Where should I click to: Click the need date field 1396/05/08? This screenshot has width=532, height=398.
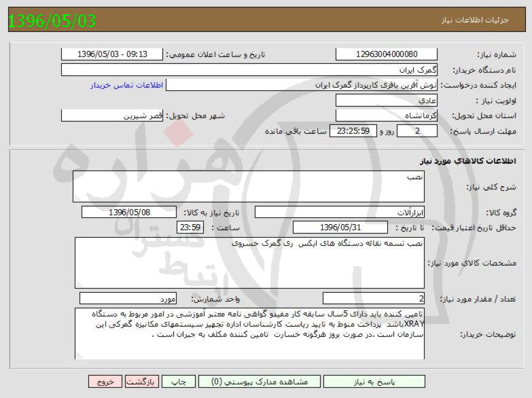(129, 213)
